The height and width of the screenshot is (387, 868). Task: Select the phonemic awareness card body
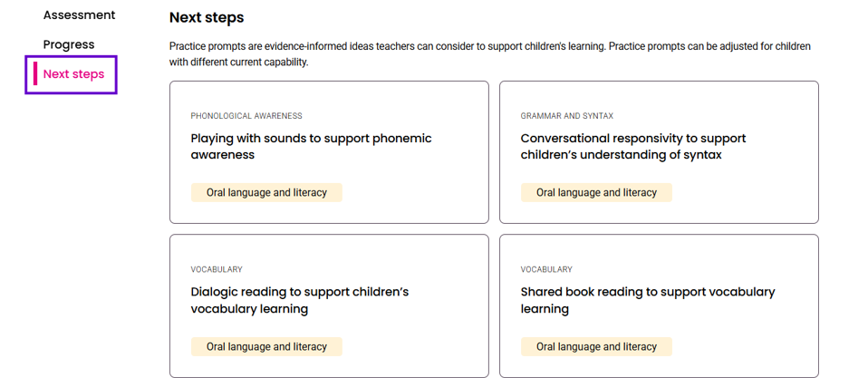(329, 152)
